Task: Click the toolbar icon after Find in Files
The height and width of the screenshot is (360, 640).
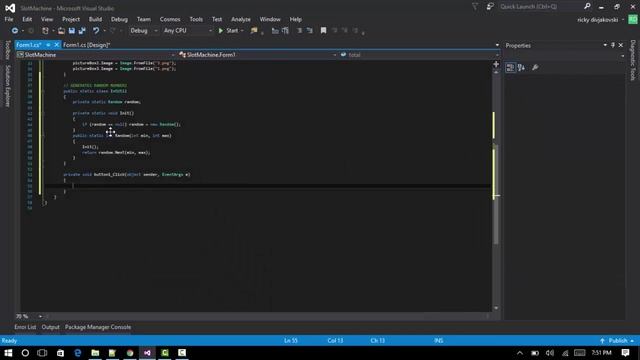Action: click(x=275, y=31)
